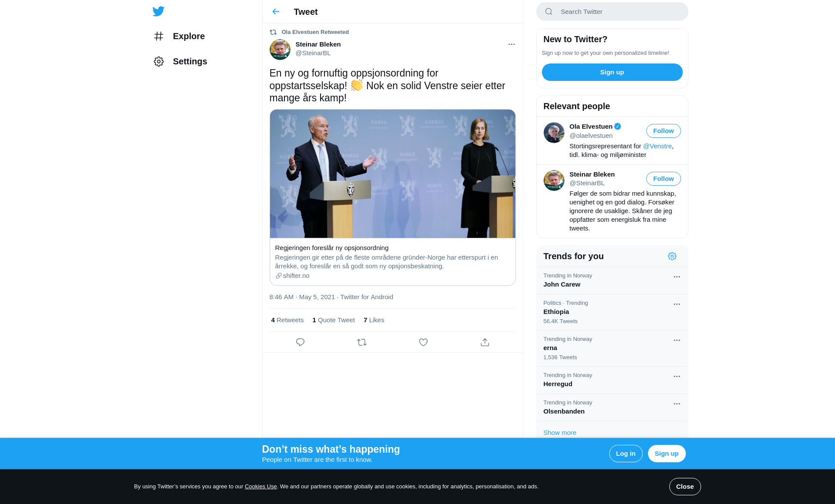
Task: Follow Steinar Bleken
Action: coord(663,179)
